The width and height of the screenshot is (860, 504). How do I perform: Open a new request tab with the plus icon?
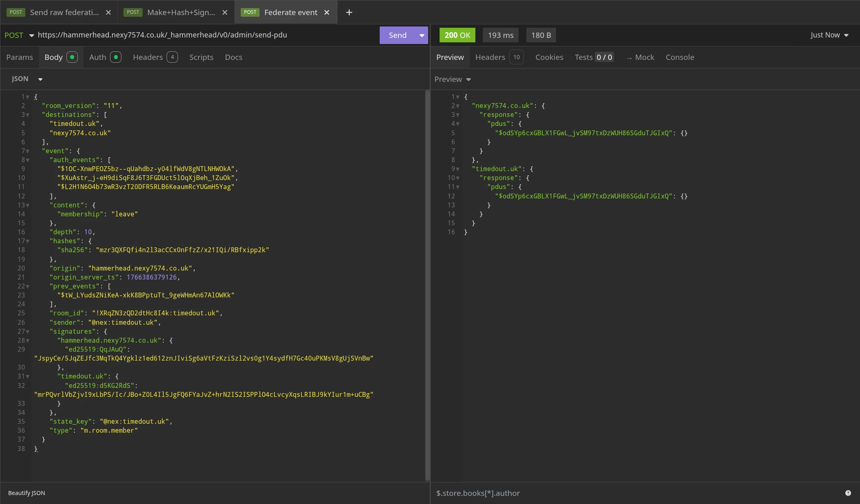click(349, 12)
